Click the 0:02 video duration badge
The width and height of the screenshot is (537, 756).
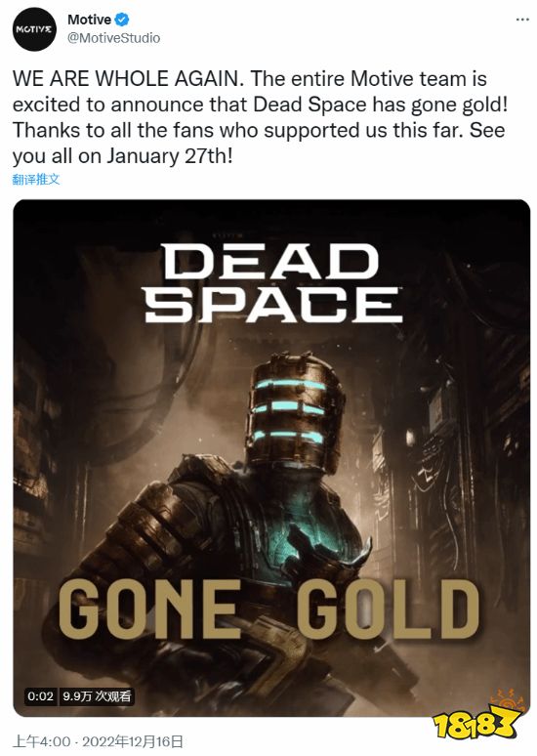[x=40, y=696]
